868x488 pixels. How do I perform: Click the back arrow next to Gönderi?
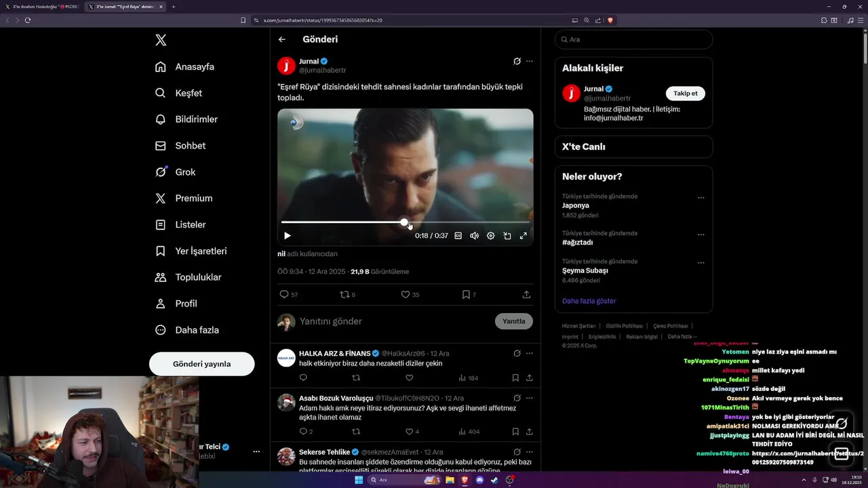282,39
